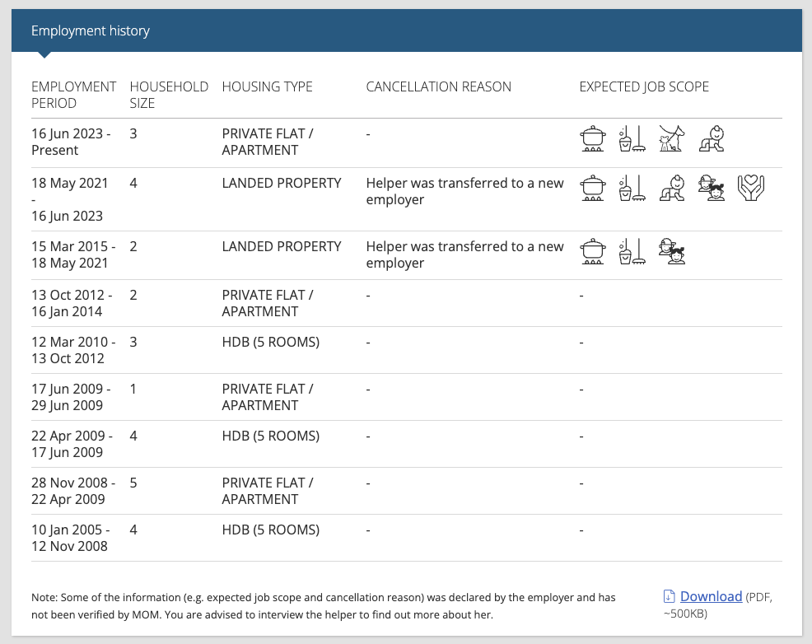Select the '15 Mar 2015 - 18 May 2021' period
This screenshot has width=812, height=644.
coord(73,254)
